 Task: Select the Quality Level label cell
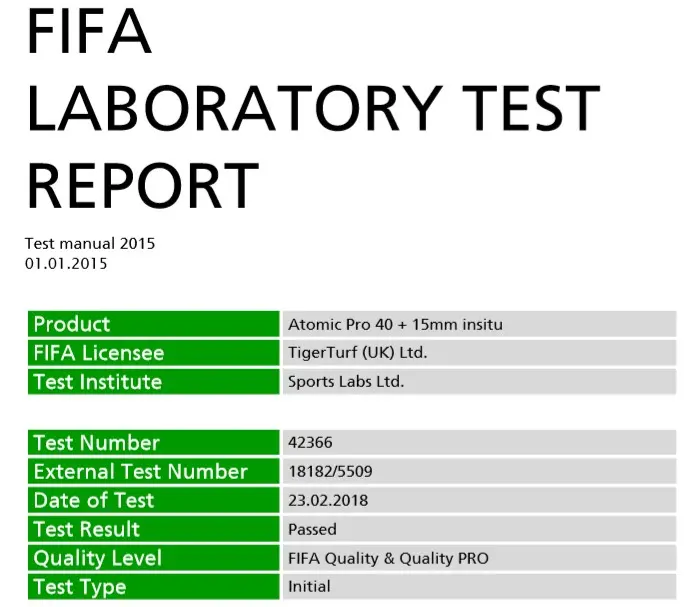pos(153,559)
